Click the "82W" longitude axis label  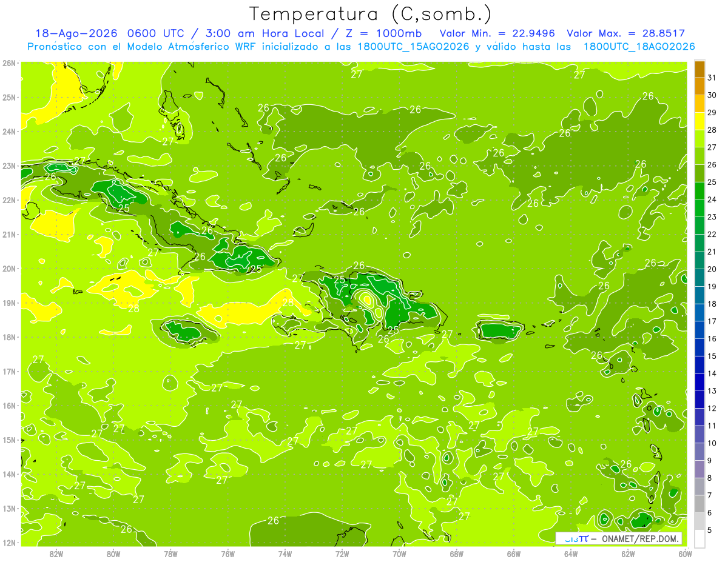[x=56, y=554]
